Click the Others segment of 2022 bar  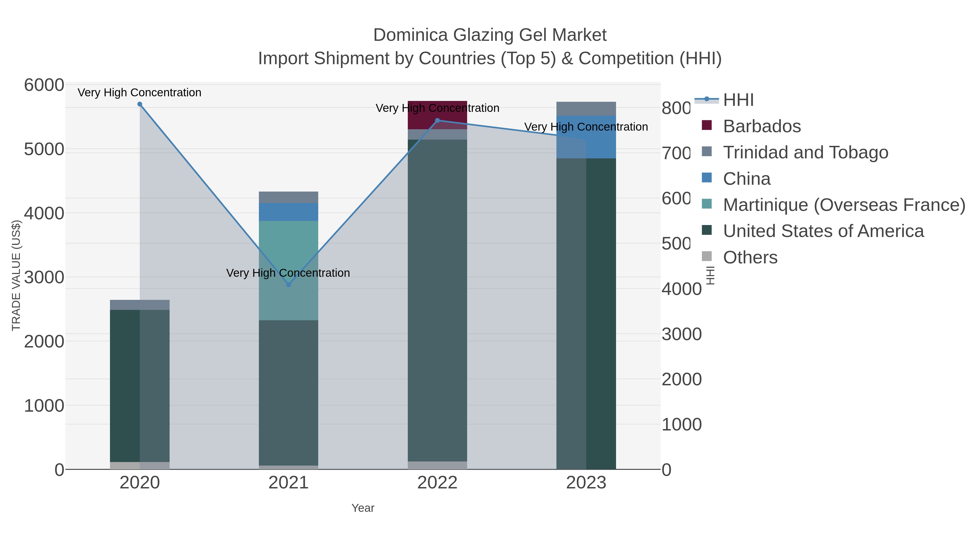[437, 466]
